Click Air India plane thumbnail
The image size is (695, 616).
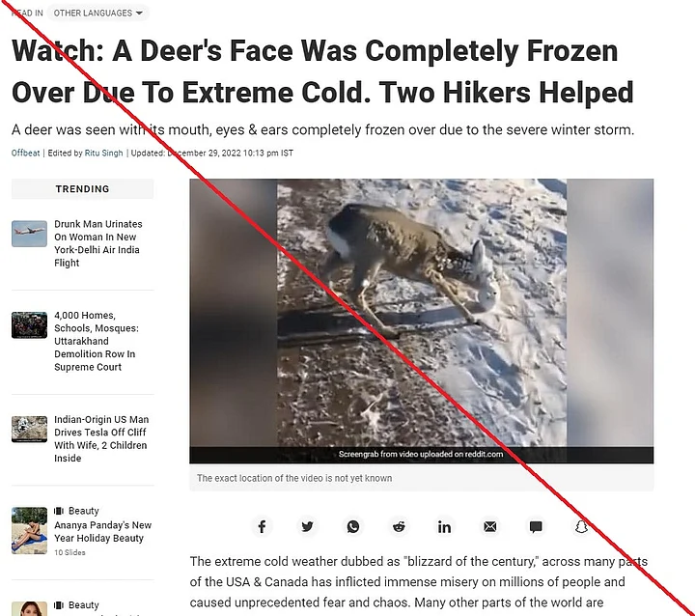click(29, 234)
